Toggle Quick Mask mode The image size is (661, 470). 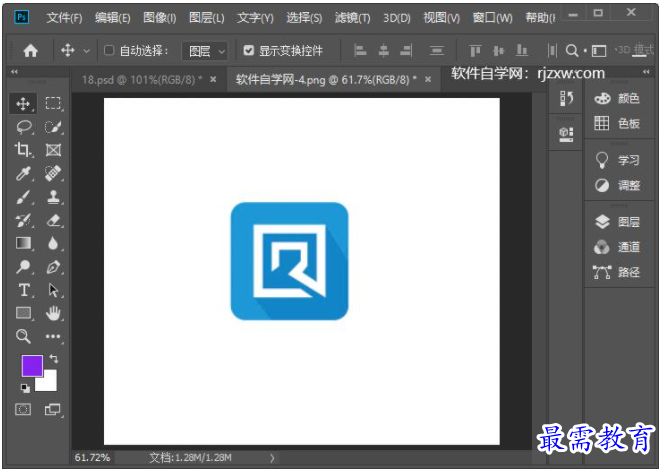pyautogui.click(x=23, y=409)
